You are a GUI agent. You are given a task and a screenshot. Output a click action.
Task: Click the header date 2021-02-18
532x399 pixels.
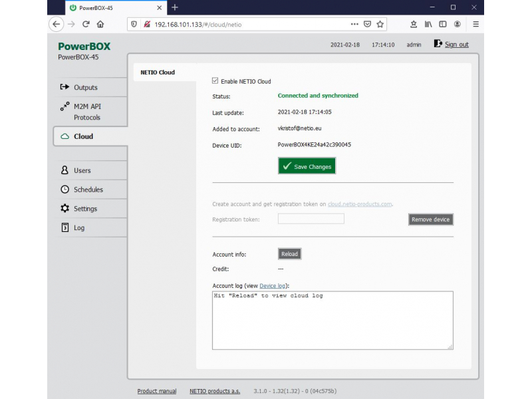(x=345, y=45)
